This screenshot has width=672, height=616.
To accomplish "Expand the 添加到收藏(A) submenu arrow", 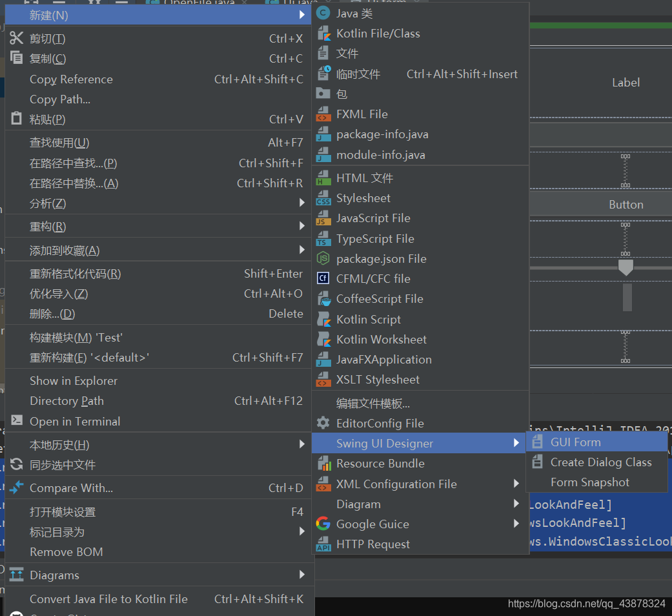I will pyautogui.click(x=301, y=250).
